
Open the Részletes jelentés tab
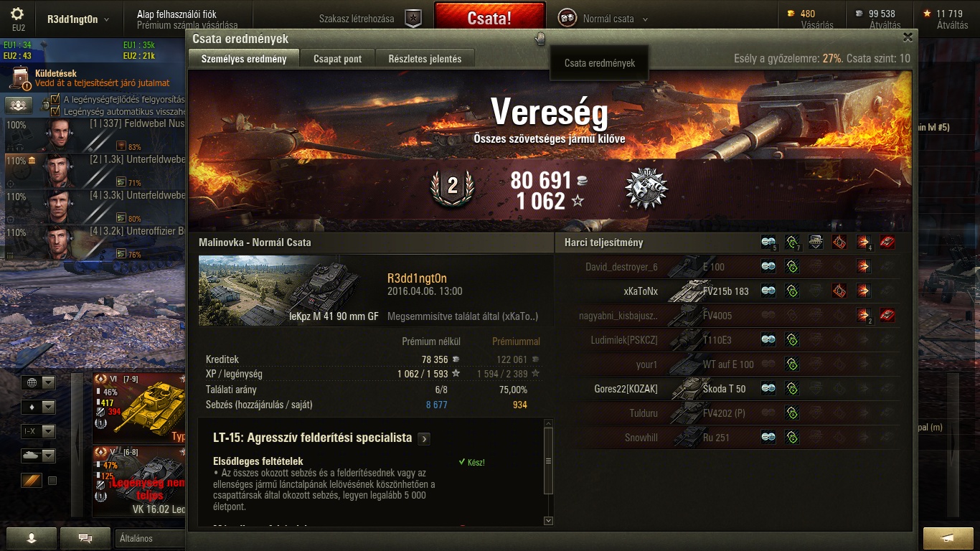(x=425, y=59)
